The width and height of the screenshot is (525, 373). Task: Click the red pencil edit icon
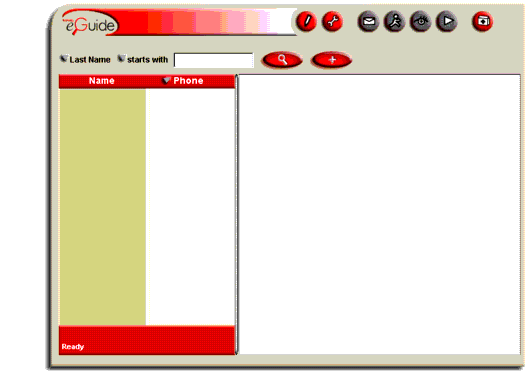pos(306,22)
